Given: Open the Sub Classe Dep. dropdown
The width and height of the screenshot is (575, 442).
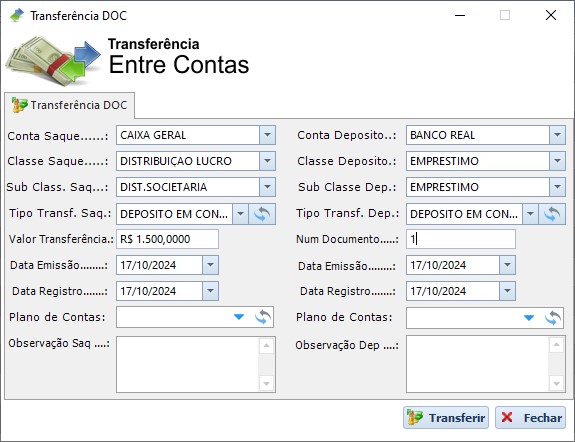Looking at the screenshot, I should 557,187.
